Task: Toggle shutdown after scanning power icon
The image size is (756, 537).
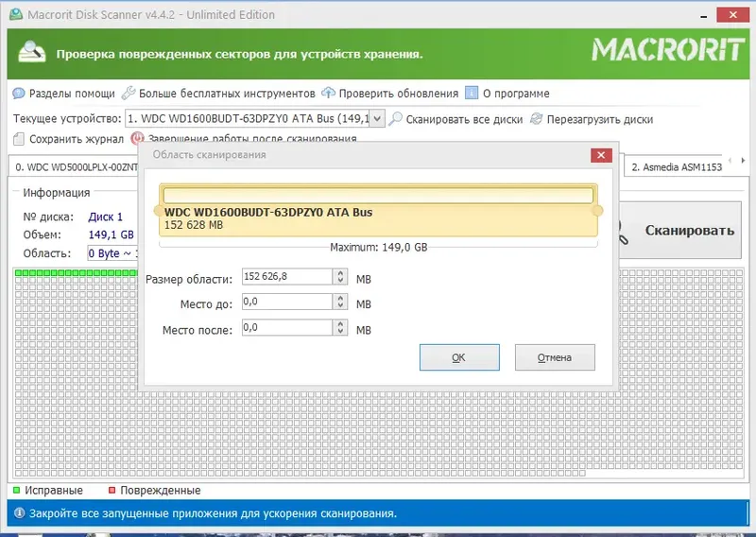Action: point(137,138)
